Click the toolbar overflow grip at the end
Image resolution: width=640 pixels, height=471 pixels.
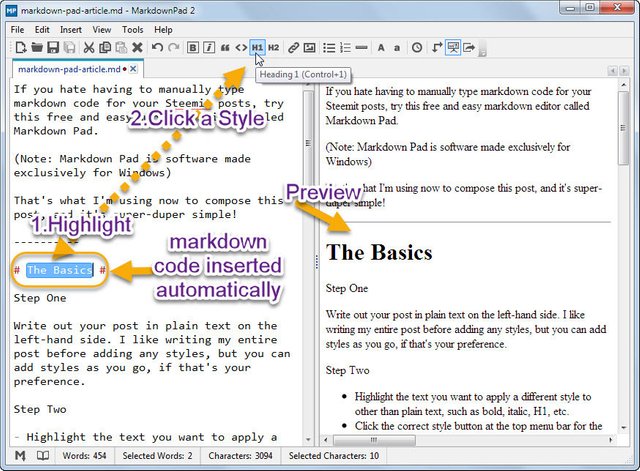482,48
